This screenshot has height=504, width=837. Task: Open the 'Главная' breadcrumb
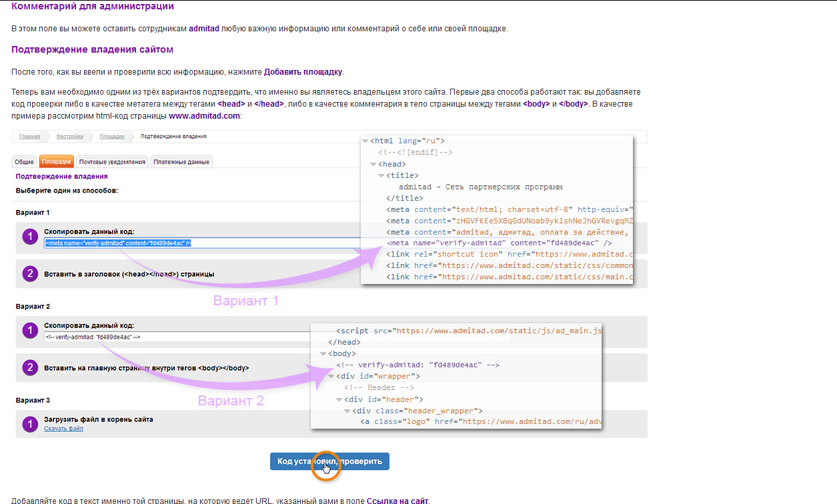29,136
